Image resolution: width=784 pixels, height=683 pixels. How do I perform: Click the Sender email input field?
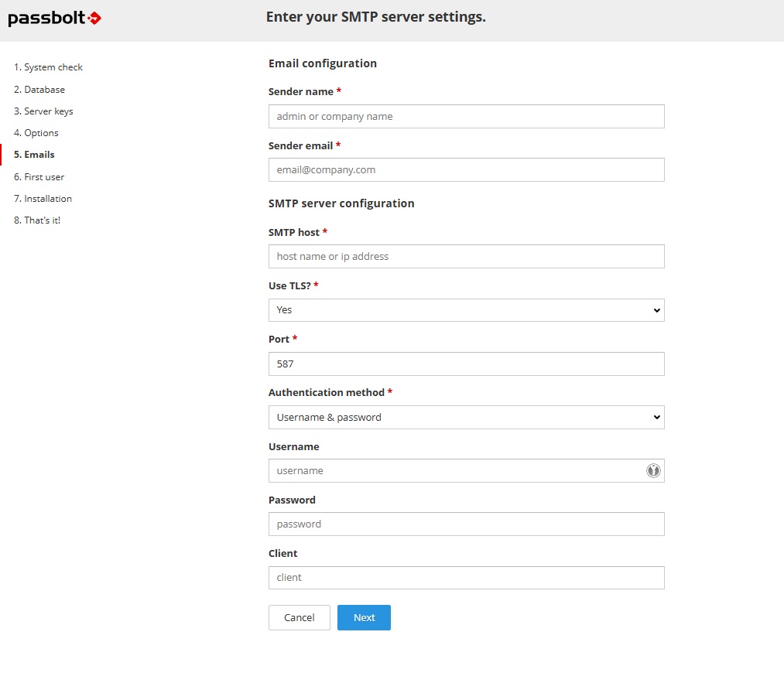[x=466, y=169]
